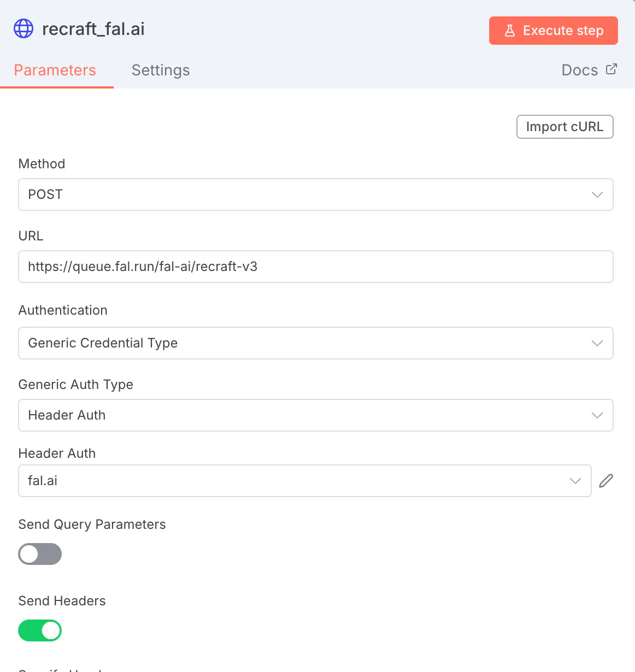635x672 pixels.
Task: Switch to the Settings tab
Action: coord(161,70)
